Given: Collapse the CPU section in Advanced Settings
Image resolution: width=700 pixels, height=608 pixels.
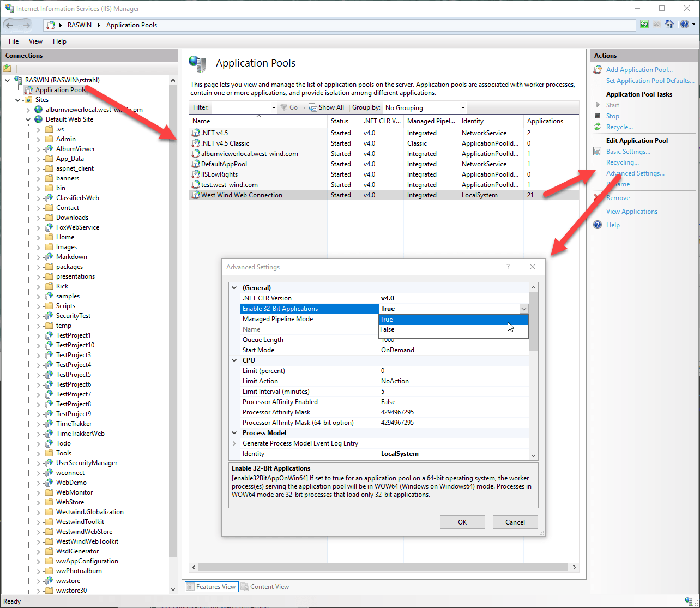Looking at the screenshot, I should coord(234,360).
